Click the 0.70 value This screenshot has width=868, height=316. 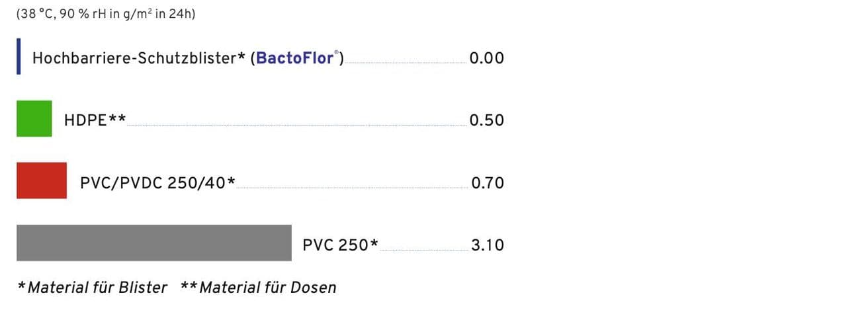[x=488, y=182]
